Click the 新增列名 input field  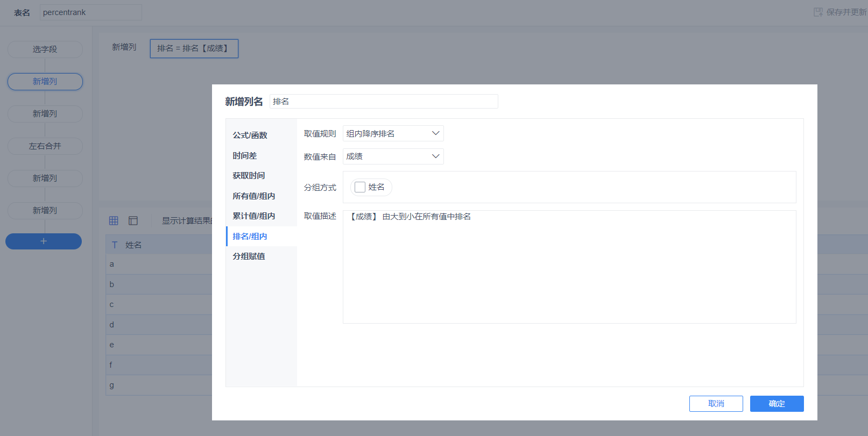click(384, 101)
